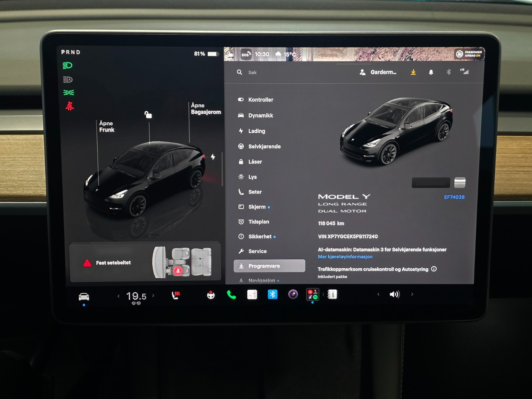The image size is (532, 399).
Task: Decrease cabin temperature with left arrow
Action: pyautogui.click(x=118, y=296)
